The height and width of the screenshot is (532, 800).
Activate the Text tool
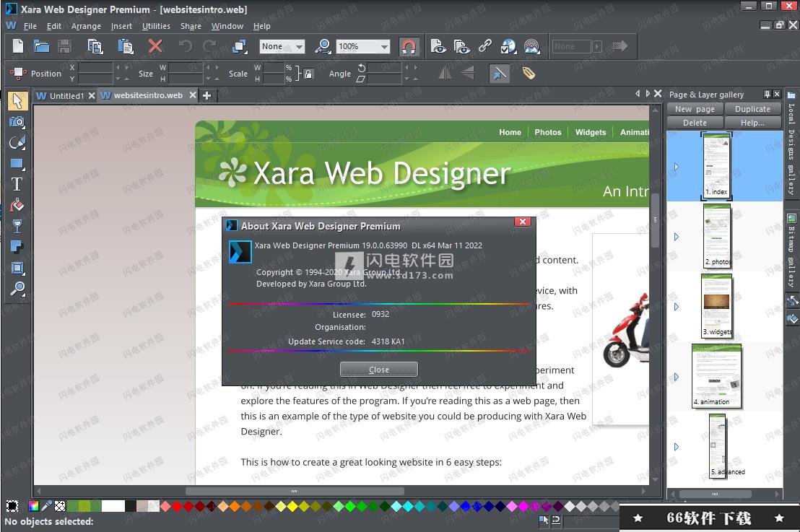(x=17, y=184)
